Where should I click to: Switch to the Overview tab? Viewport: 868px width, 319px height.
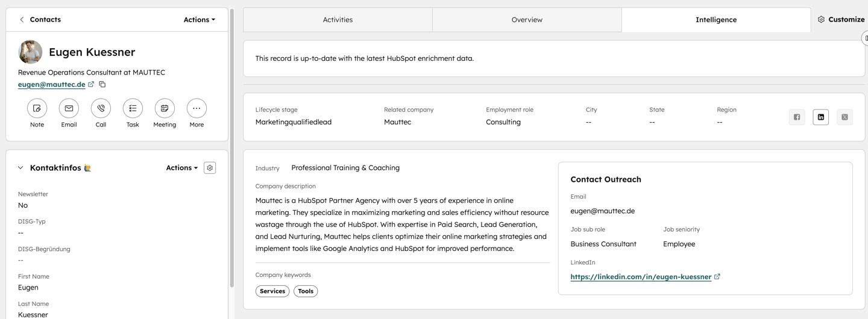coord(527,20)
